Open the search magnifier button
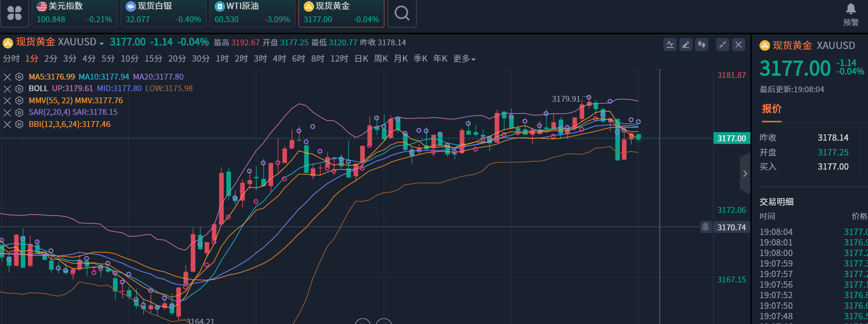 (x=402, y=13)
